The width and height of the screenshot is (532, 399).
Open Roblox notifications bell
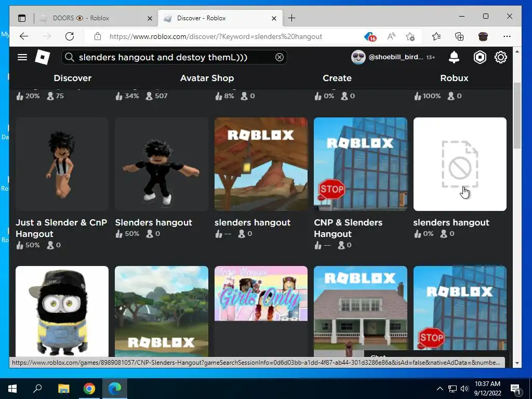pos(454,57)
